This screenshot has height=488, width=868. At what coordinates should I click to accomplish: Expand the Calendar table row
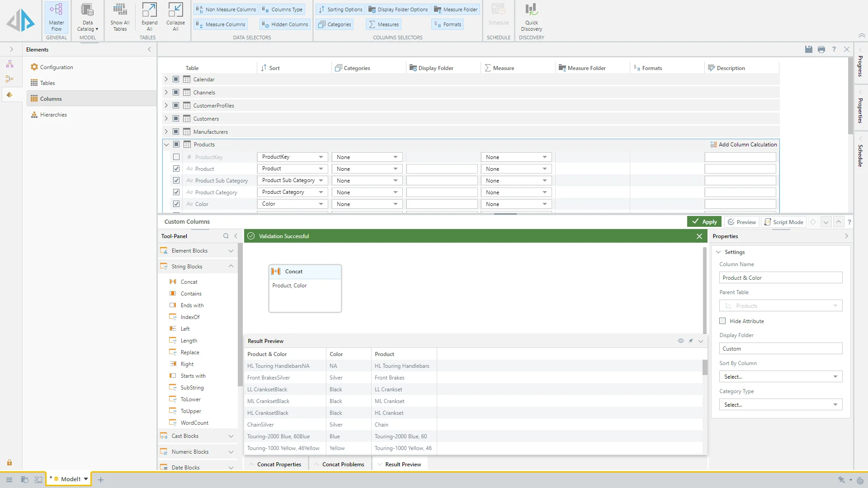(166, 80)
